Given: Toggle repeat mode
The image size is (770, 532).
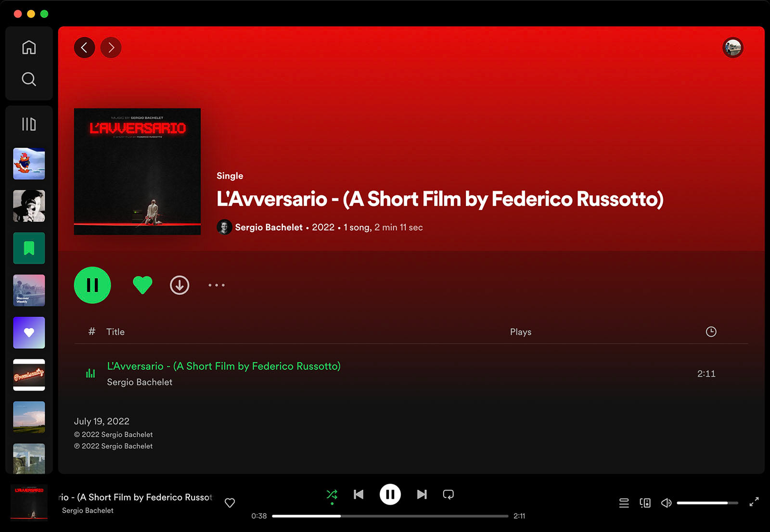Looking at the screenshot, I should point(448,494).
